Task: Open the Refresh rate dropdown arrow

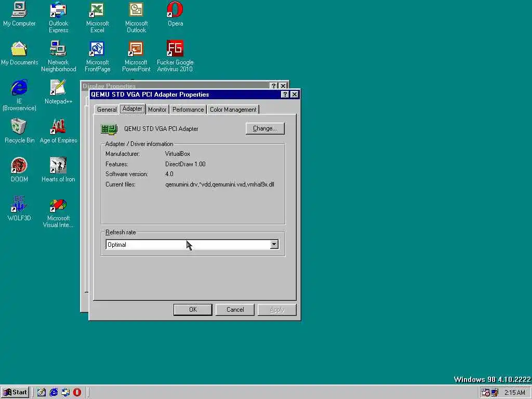Action: (x=274, y=244)
